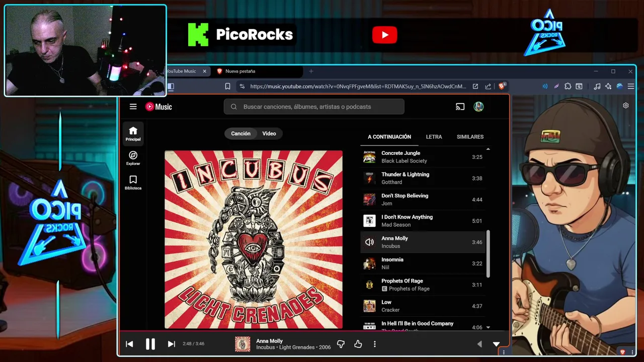
Task: Select the Anna Molly queue row
Action: 423,242
